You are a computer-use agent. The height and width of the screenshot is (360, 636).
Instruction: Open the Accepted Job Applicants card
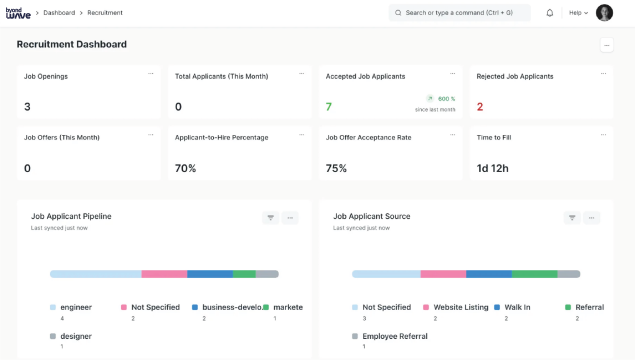(x=391, y=92)
